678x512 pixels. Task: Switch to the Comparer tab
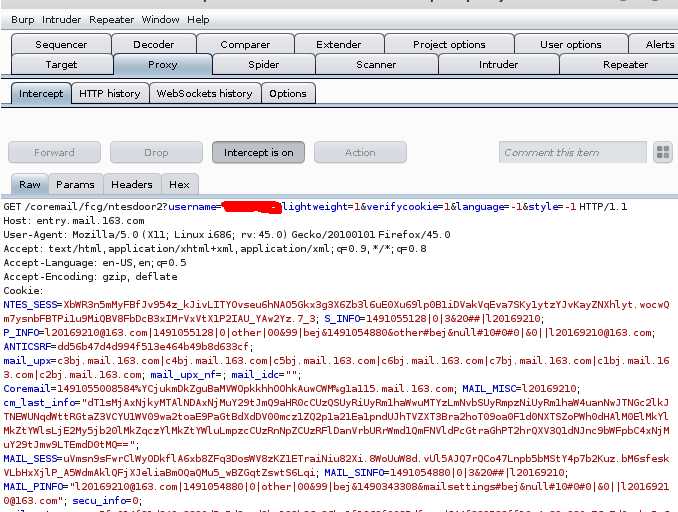[245, 45]
